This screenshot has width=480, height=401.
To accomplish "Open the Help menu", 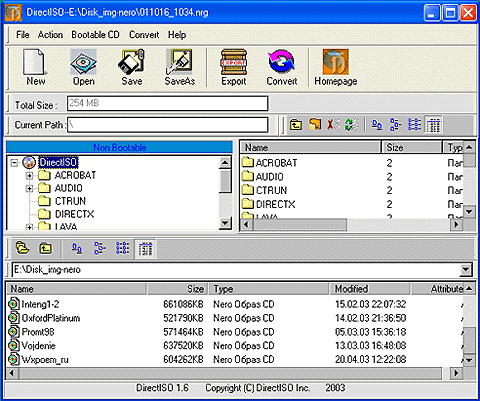I will [177, 35].
